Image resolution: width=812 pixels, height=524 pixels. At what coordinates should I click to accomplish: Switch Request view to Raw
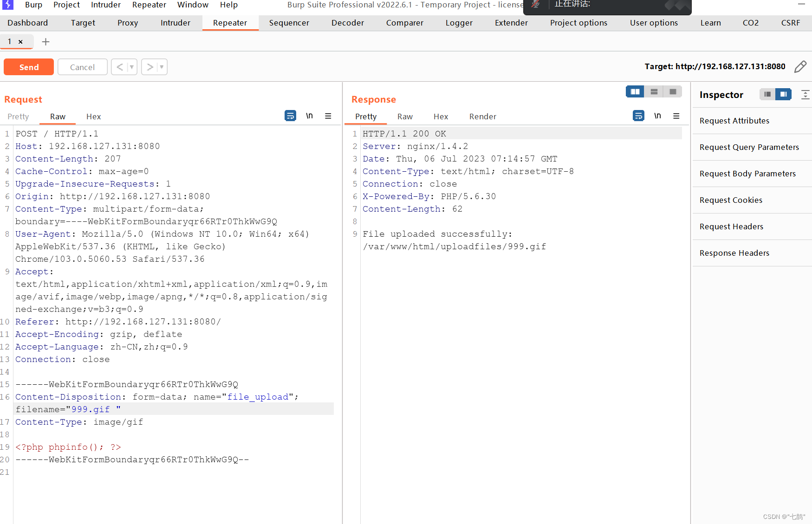(x=58, y=116)
